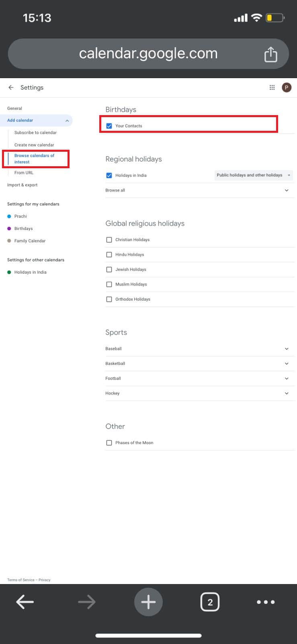
Task: Enable Phases of the Moon
Action: (109, 443)
